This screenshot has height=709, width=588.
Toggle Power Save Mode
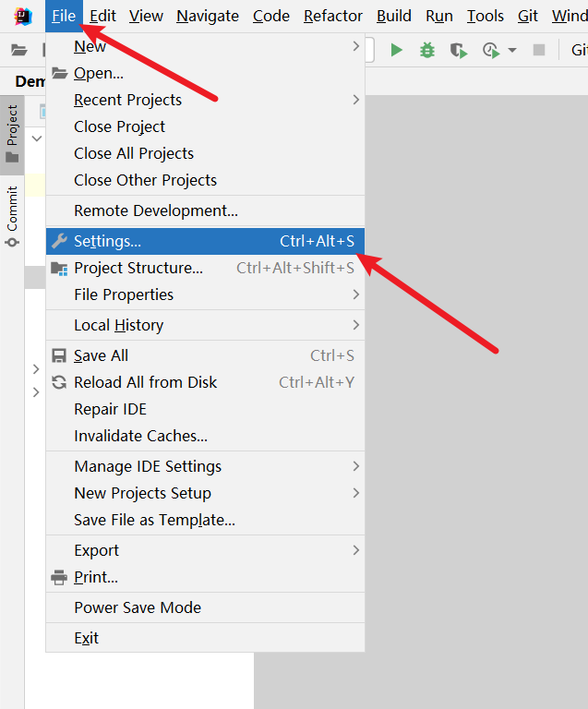click(x=205, y=607)
